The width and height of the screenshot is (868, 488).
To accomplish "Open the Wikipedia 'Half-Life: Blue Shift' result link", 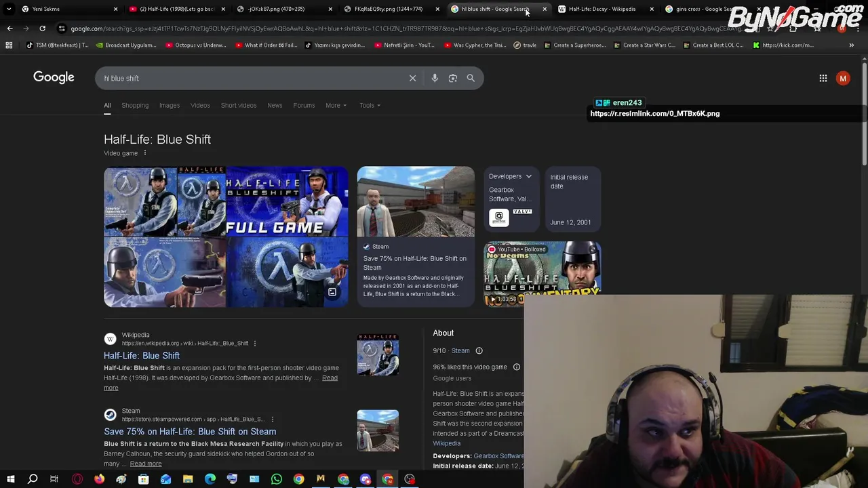I will tap(142, 355).
